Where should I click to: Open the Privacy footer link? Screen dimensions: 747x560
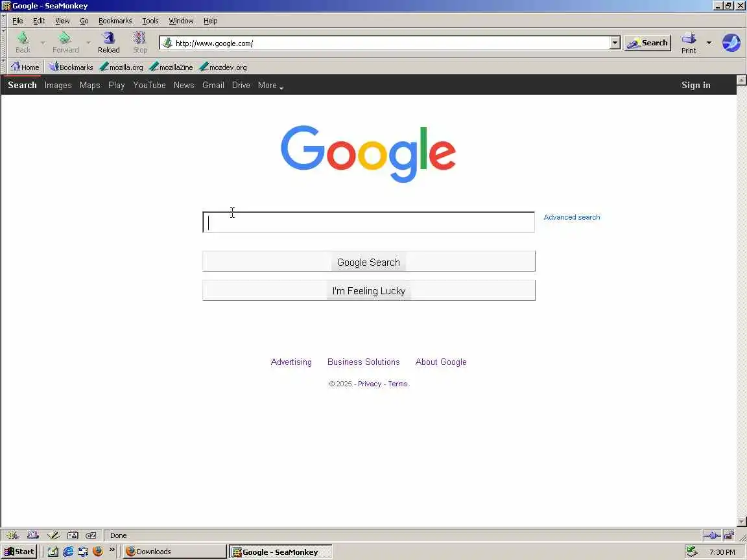tap(370, 384)
